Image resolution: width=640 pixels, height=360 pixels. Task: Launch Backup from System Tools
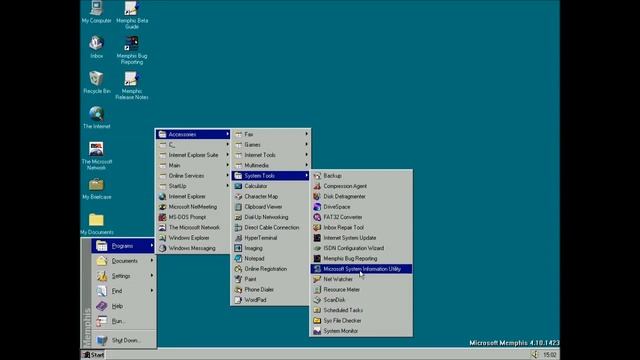(361, 176)
